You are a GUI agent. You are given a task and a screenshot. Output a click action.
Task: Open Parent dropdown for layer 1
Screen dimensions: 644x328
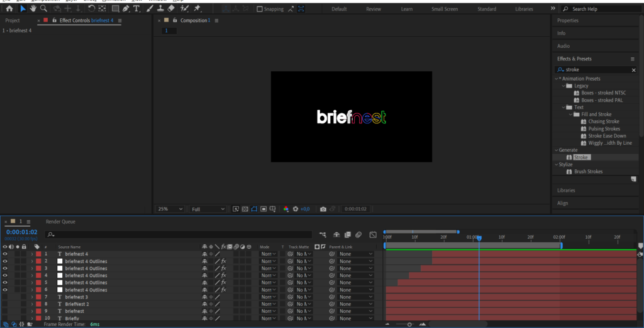tap(356, 254)
